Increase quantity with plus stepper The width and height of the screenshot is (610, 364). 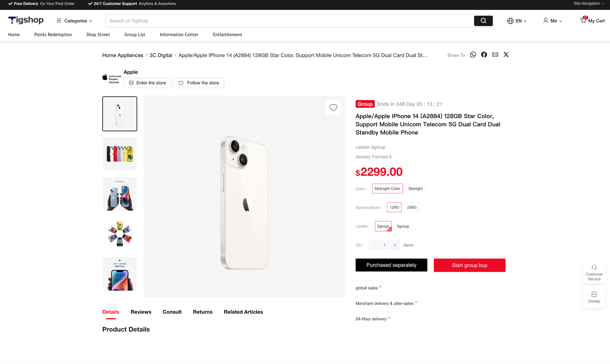[x=395, y=246]
